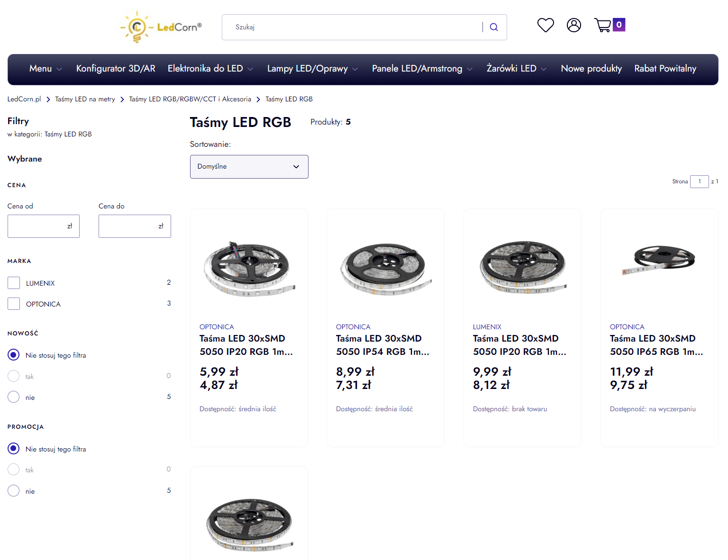
Task: Open the shopping cart icon
Action: click(603, 25)
